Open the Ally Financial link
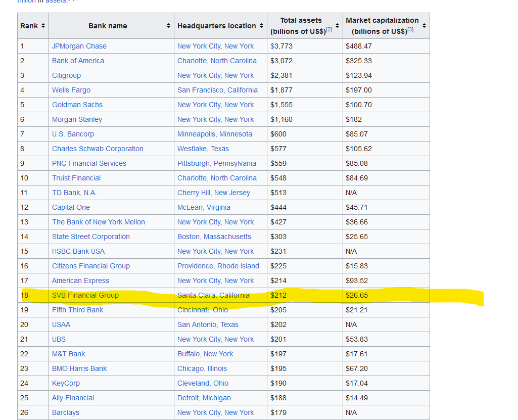Screen dimensions: 518x420 click(x=73, y=398)
